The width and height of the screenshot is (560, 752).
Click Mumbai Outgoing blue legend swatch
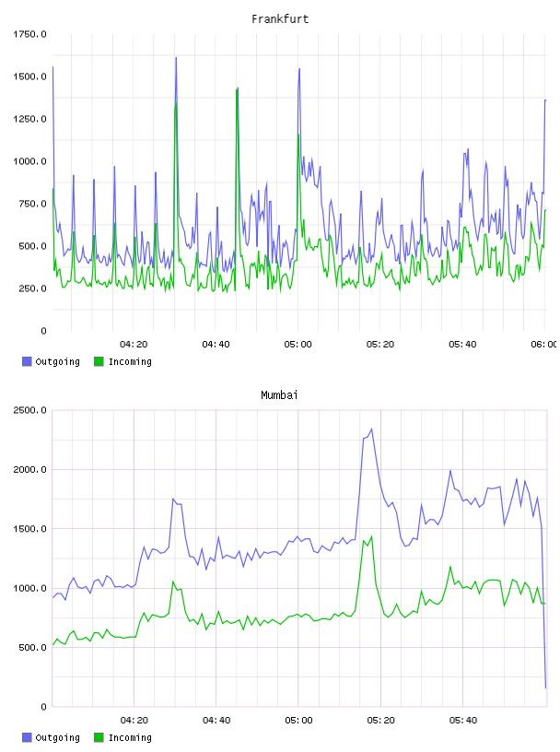[27, 737]
